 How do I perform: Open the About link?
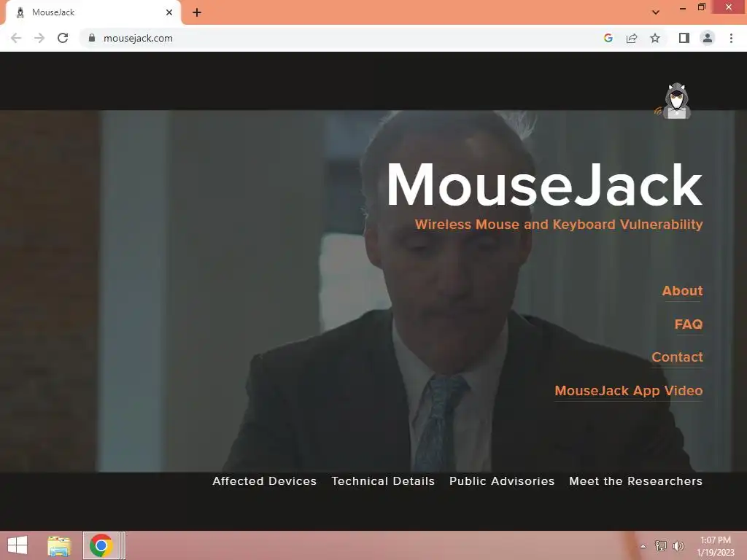[682, 290]
